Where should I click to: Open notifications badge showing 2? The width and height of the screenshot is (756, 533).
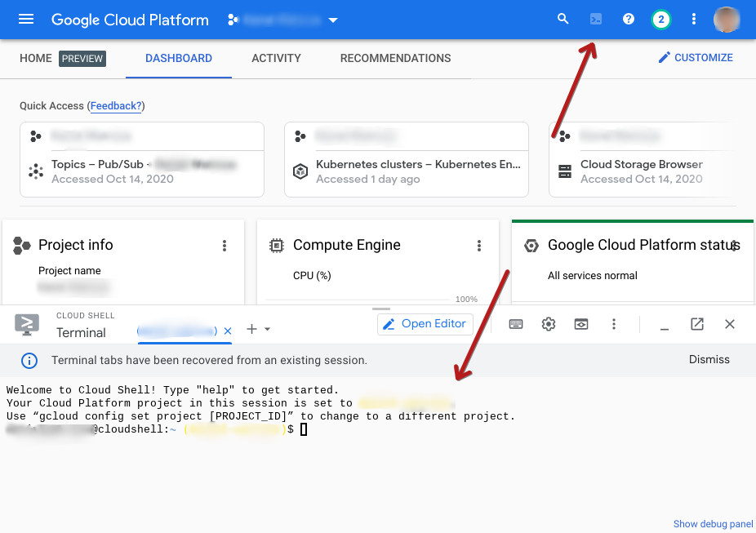click(660, 20)
